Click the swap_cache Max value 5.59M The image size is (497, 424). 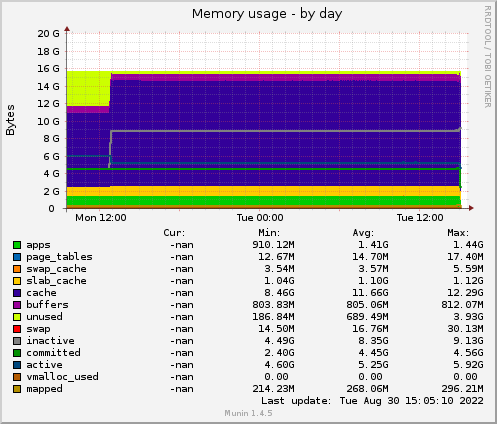[468, 269]
